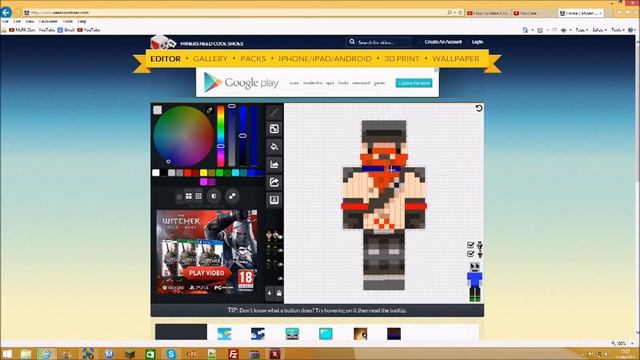This screenshot has height=360, width=640.
Task: Pick the cyan color swatch
Action: tap(236, 173)
